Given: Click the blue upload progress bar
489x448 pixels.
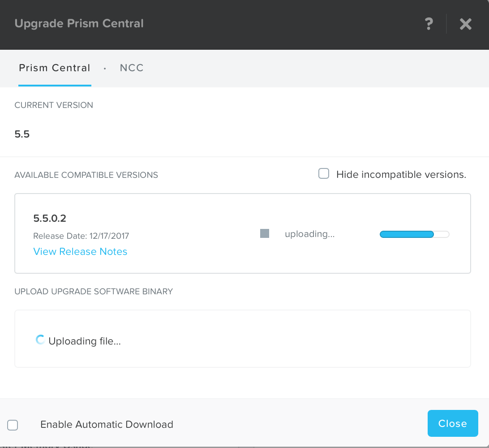Looking at the screenshot, I should [407, 234].
